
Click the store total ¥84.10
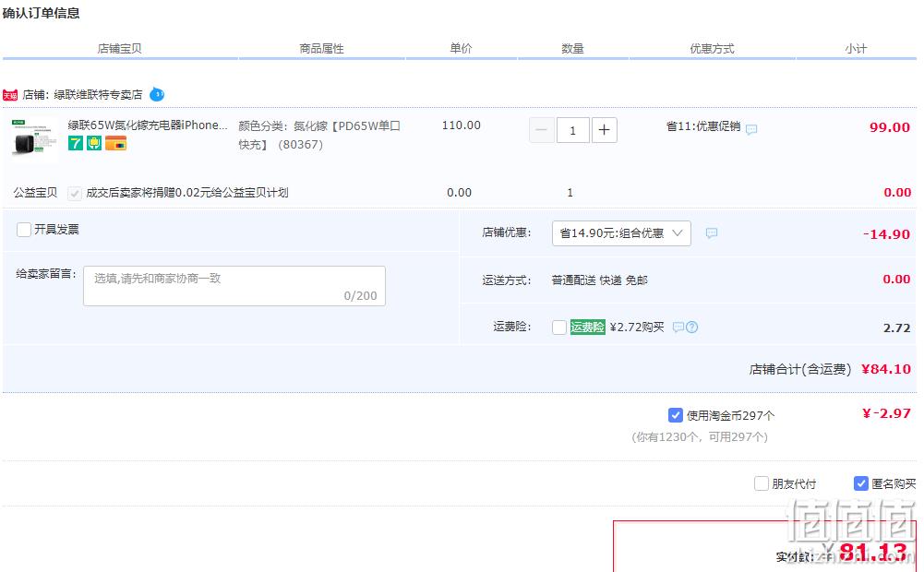point(886,369)
